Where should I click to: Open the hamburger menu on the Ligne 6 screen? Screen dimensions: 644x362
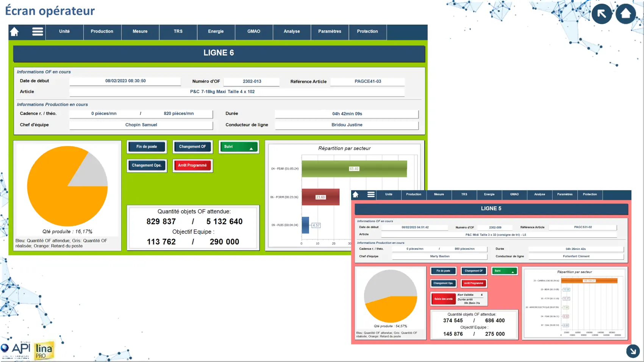38,31
